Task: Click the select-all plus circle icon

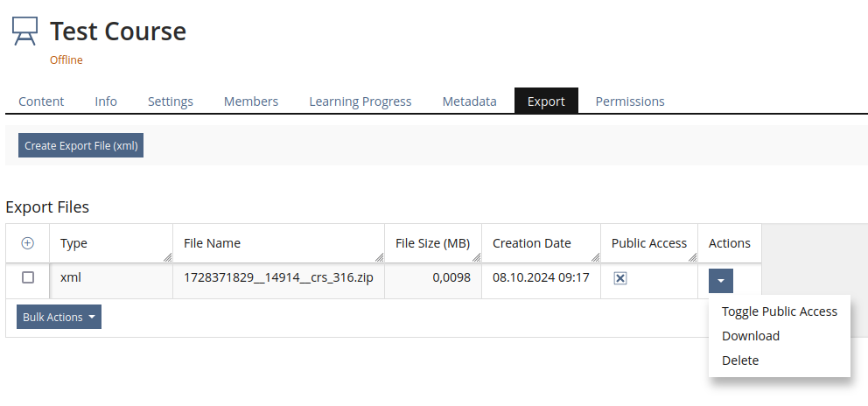Action: pyautogui.click(x=27, y=243)
